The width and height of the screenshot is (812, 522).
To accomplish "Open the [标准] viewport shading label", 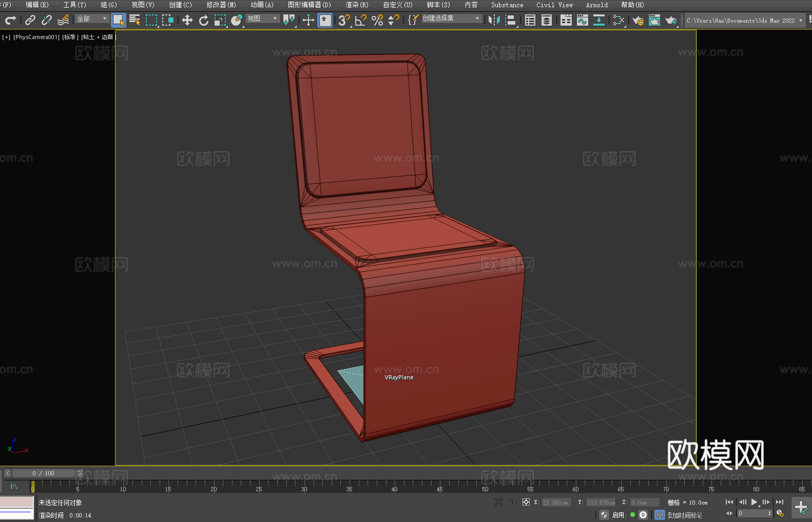I will coord(70,37).
